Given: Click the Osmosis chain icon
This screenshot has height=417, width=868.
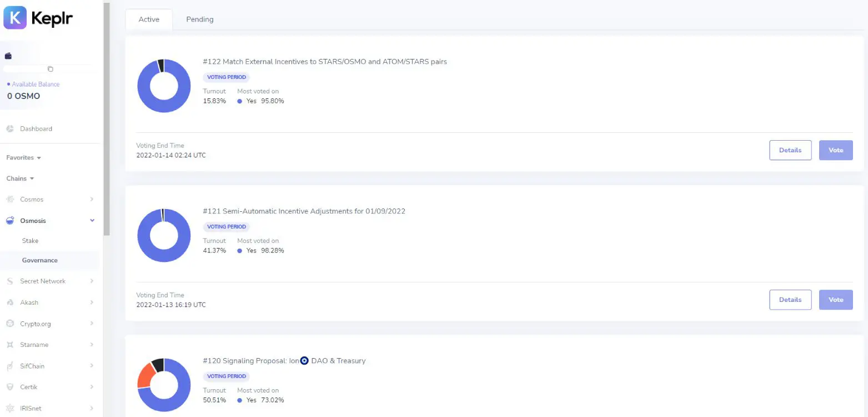Looking at the screenshot, I should tap(10, 221).
